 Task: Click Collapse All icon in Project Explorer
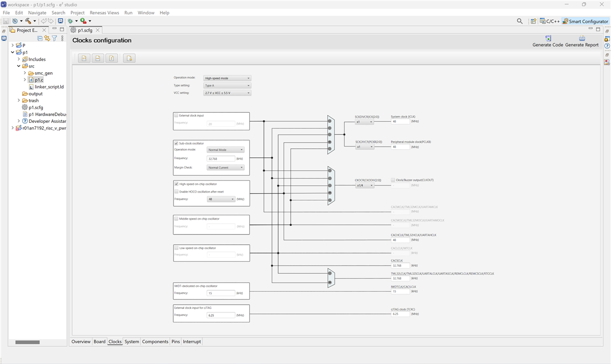[40, 38]
